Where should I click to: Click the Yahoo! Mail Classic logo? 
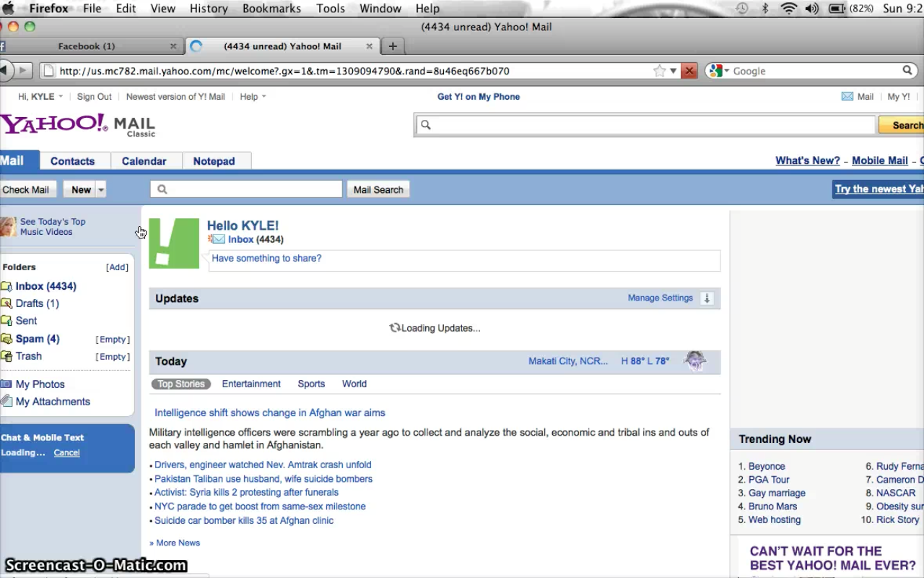tap(78, 125)
